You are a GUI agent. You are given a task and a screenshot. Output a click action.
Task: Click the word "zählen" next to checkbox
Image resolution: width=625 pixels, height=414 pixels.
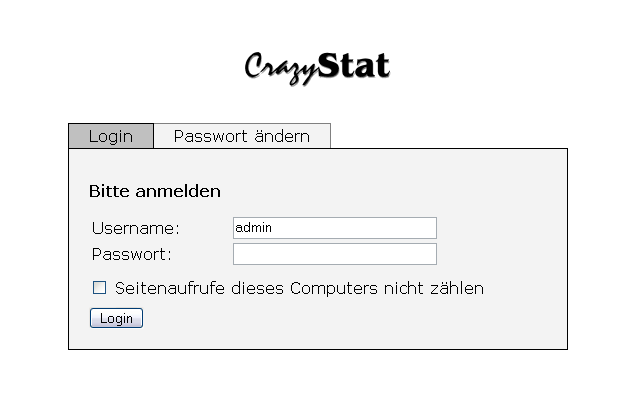tap(457, 288)
